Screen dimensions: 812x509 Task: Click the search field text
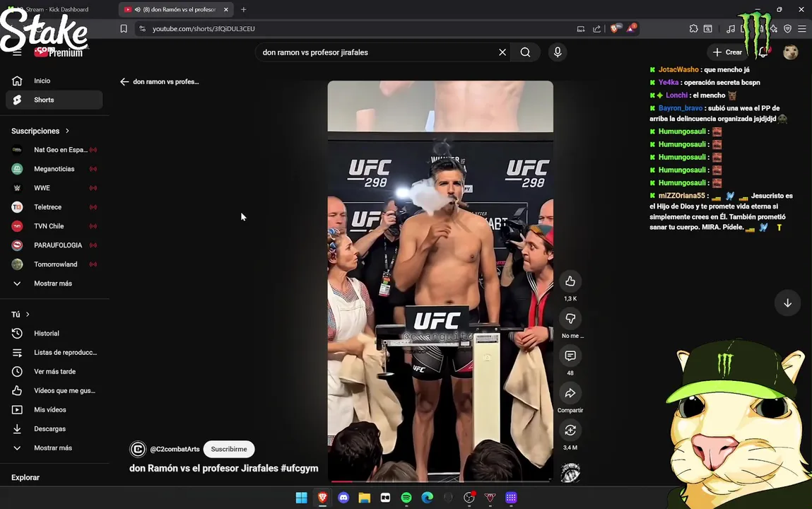315,52
